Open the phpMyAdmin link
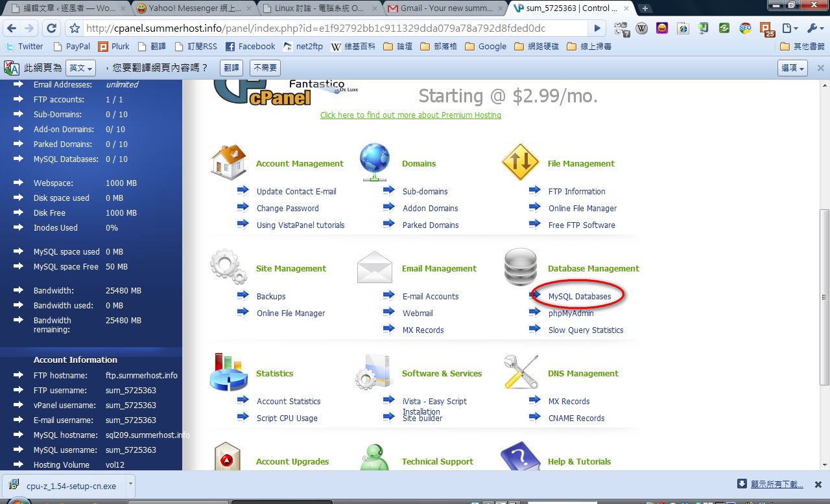The width and height of the screenshot is (830, 504). 571,313
